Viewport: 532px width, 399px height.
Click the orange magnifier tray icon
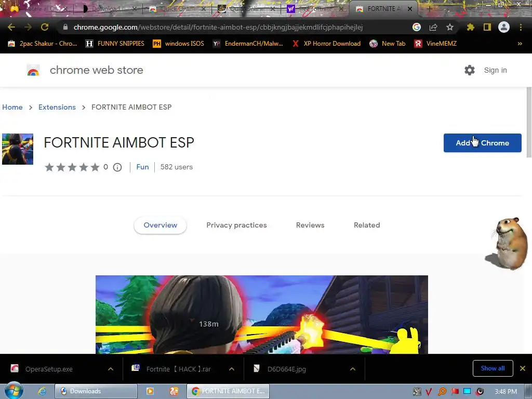pos(442,392)
